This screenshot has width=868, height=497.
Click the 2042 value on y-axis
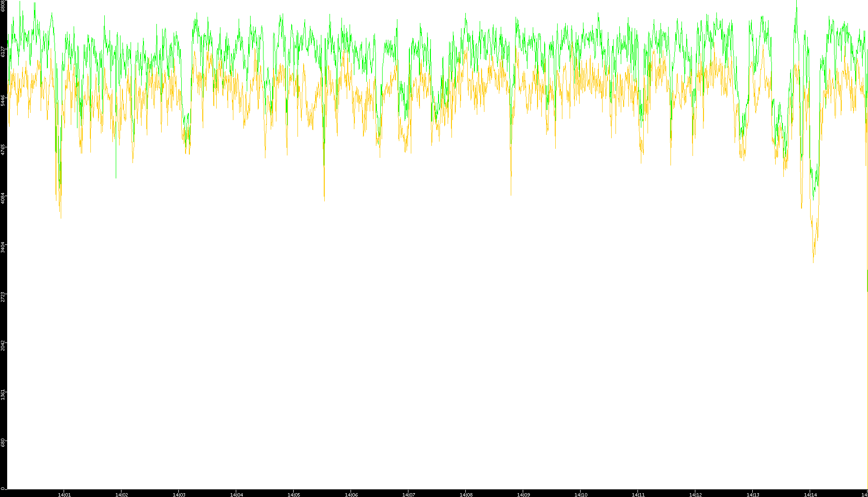(x=3, y=345)
